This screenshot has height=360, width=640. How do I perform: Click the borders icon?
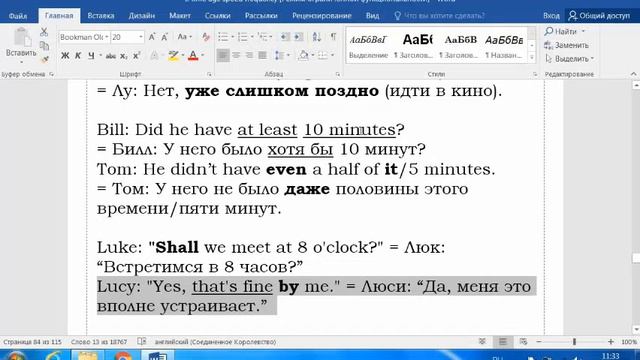323,55
